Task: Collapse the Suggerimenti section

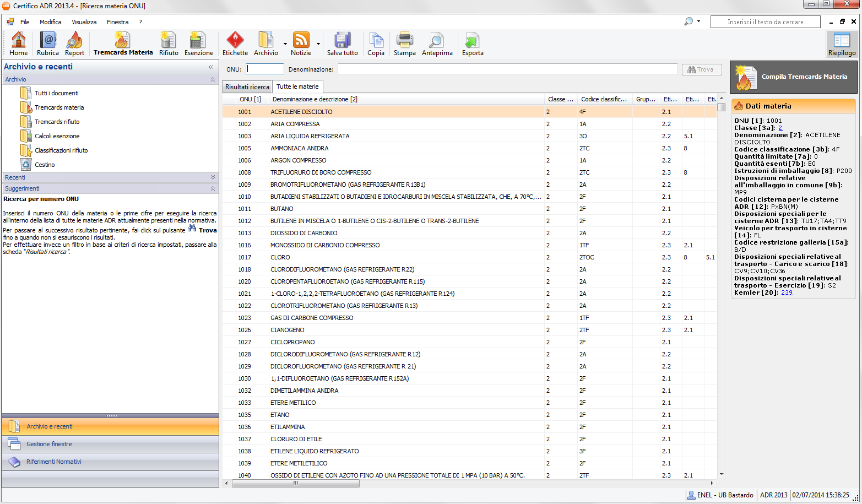Action: (x=213, y=188)
